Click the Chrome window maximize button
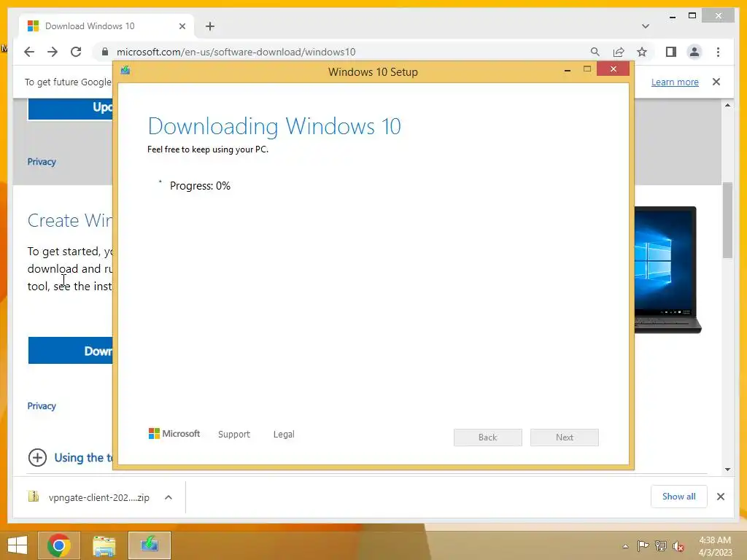The height and width of the screenshot is (560, 747). tap(692, 16)
